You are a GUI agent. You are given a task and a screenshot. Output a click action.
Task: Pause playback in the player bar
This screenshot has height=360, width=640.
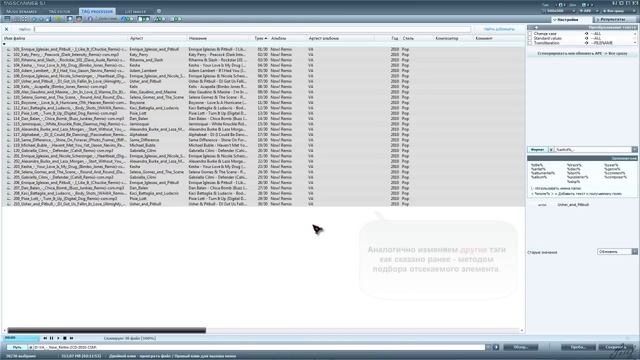(51, 338)
